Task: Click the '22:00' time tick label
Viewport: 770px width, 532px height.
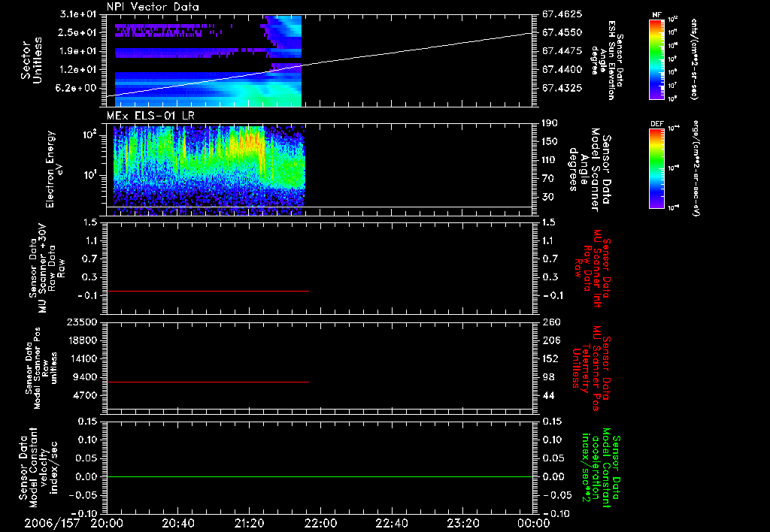Action: pyautogui.click(x=320, y=524)
